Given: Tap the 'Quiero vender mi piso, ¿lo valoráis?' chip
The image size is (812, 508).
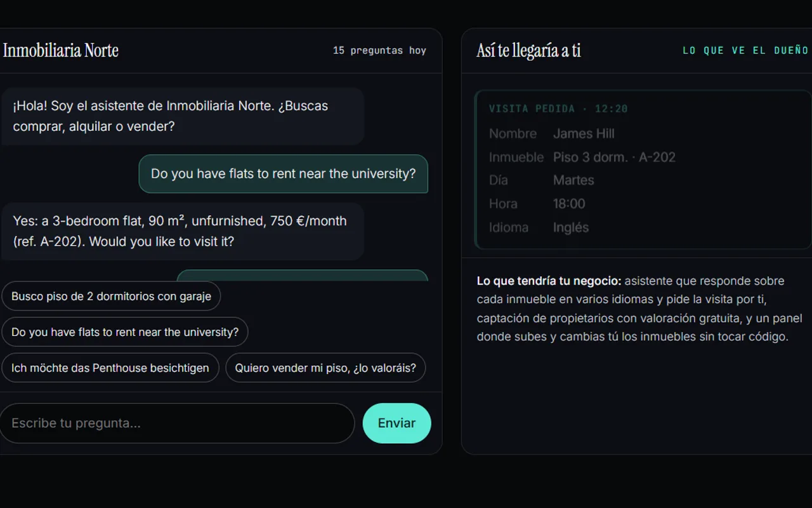Looking at the screenshot, I should coord(325,368).
